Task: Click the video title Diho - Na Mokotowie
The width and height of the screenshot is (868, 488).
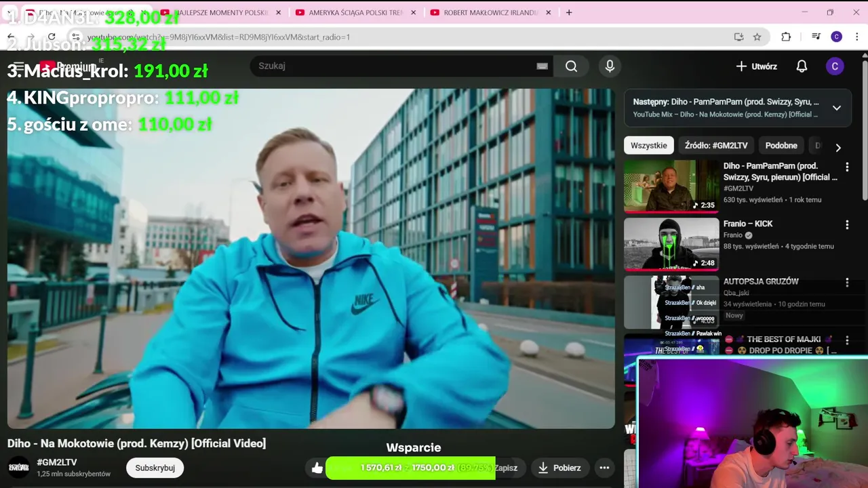Action: point(136,443)
